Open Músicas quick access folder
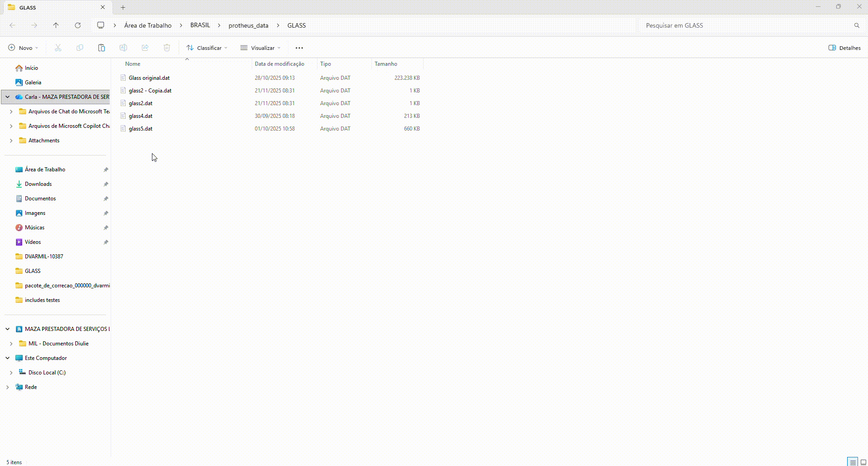This screenshot has height=466, width=868. 34,227
